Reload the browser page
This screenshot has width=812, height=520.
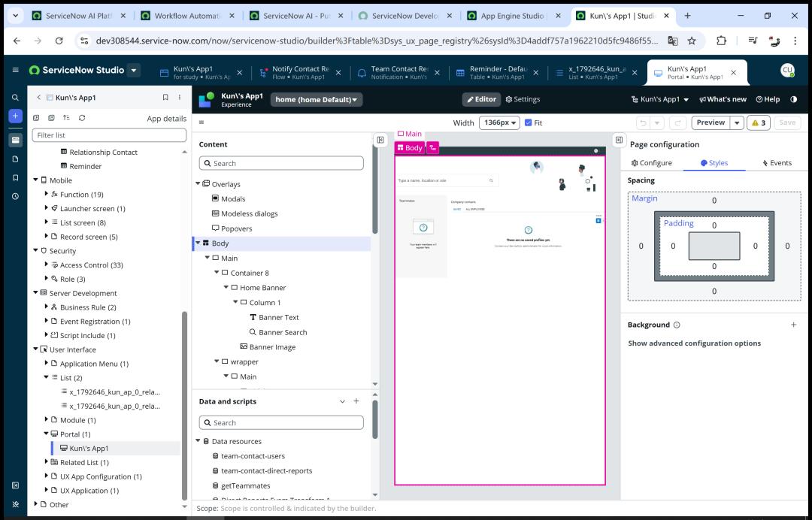[x=59, y=41]
